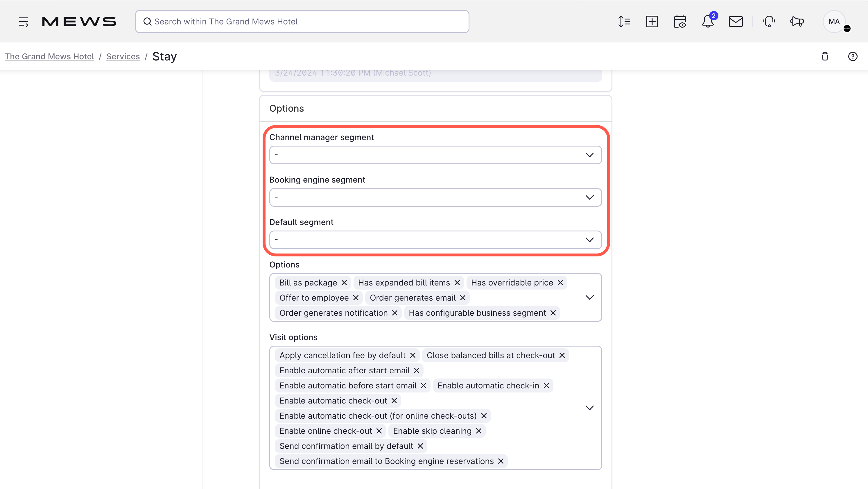Open announcements via the megaphone icon
Viewport: 868px width, 489px height.
click(x=797, y=21)
